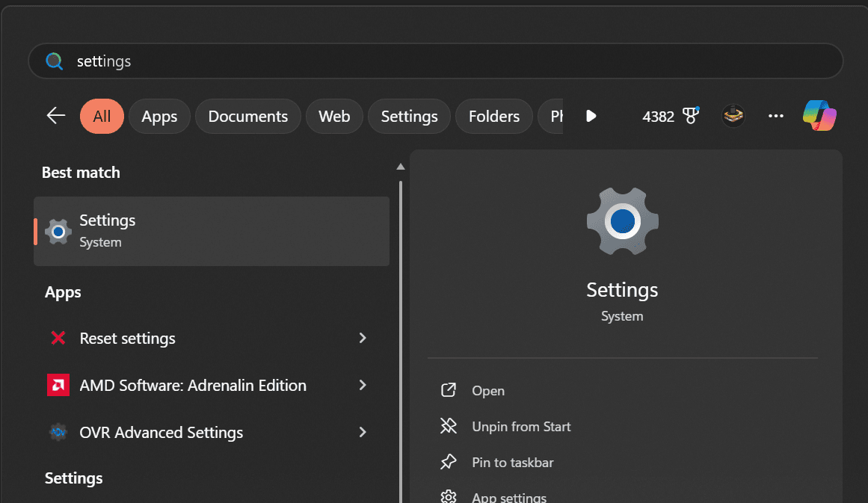Click the search magnifier icon
This screenshot has width=868, height=503.
point(54,62)
